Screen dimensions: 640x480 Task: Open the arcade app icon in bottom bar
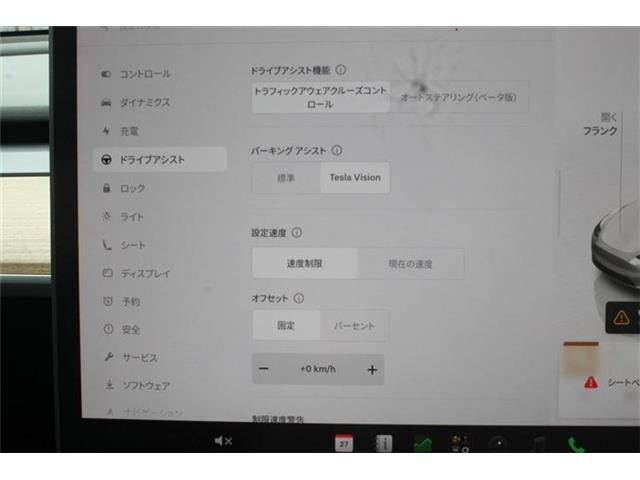pos(460,443)
